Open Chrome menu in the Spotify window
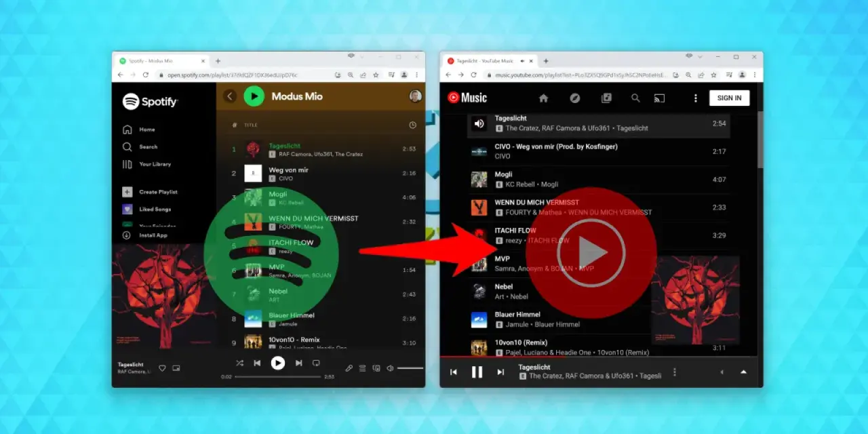The height and width of the screenshot is (434, 868). click(x=416, y=75)
